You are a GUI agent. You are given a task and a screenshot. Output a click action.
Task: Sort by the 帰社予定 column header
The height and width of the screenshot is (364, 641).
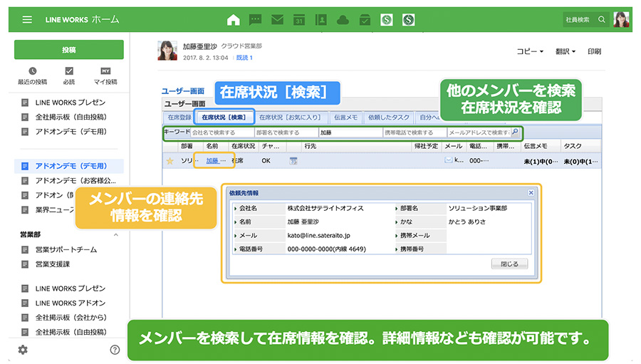coord(426,146)
